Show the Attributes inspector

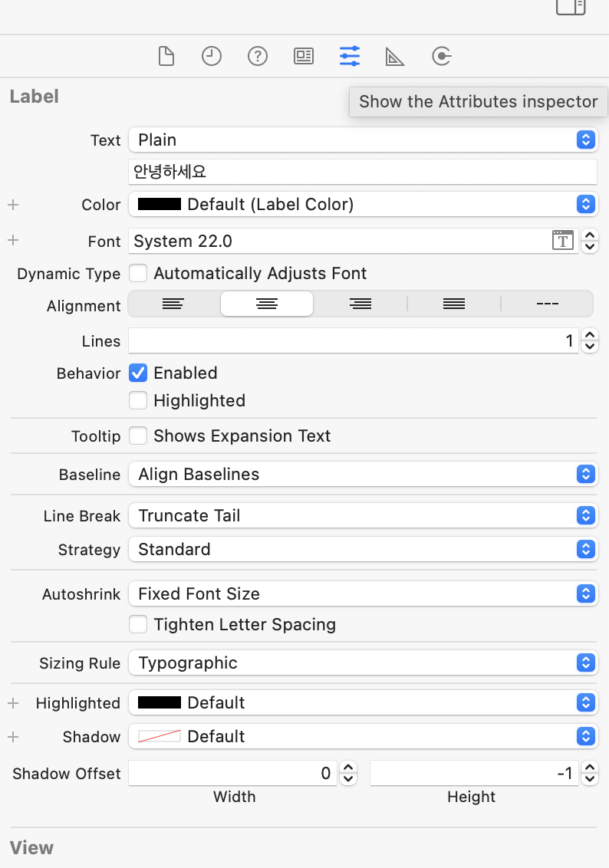pyautogui.click(x=350, y=56)
